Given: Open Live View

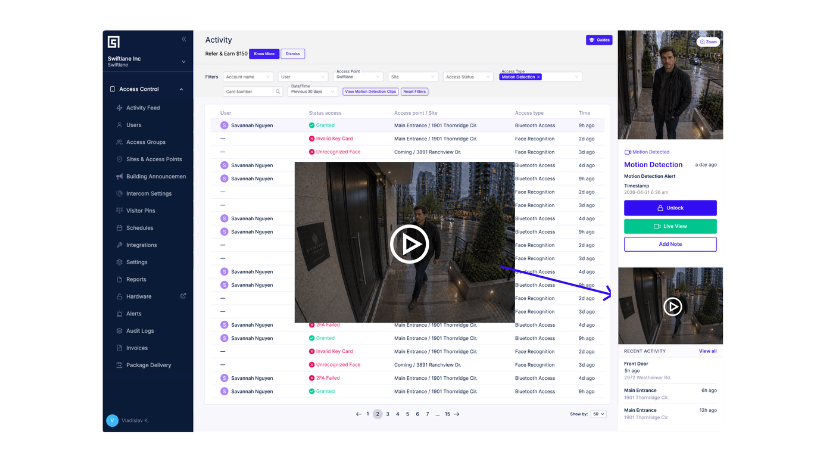Looking at the screenshot, I should tap(670, 226).
